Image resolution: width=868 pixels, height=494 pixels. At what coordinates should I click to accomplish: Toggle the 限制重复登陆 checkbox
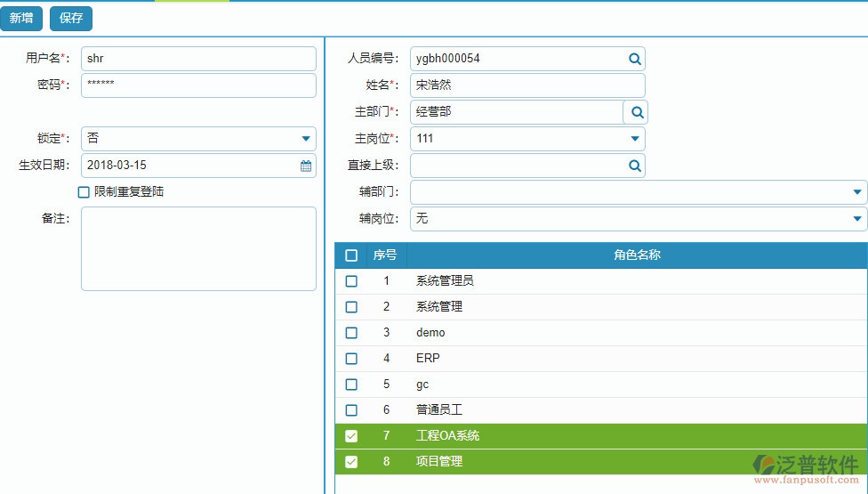[84, 192]
